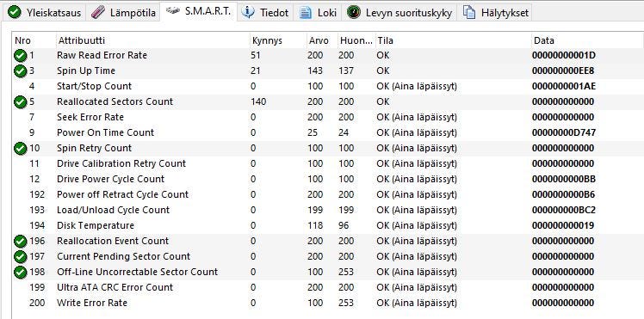Switch to the Loki tab
The width and height of the screenshot is (644, 319).
(318, 12)
